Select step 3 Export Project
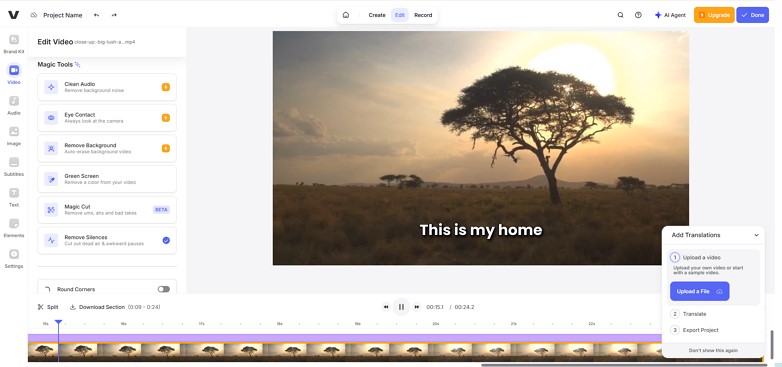 pos(695,330)
